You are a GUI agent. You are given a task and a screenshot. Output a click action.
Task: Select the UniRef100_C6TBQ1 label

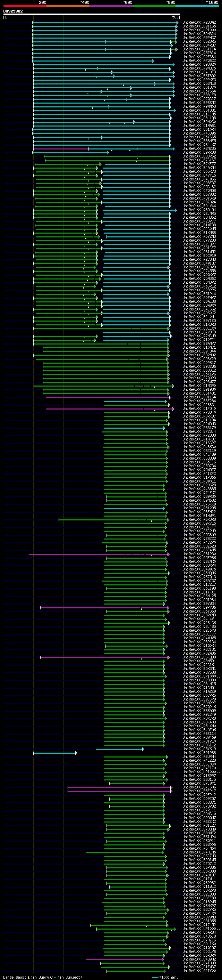pos(199,110)
